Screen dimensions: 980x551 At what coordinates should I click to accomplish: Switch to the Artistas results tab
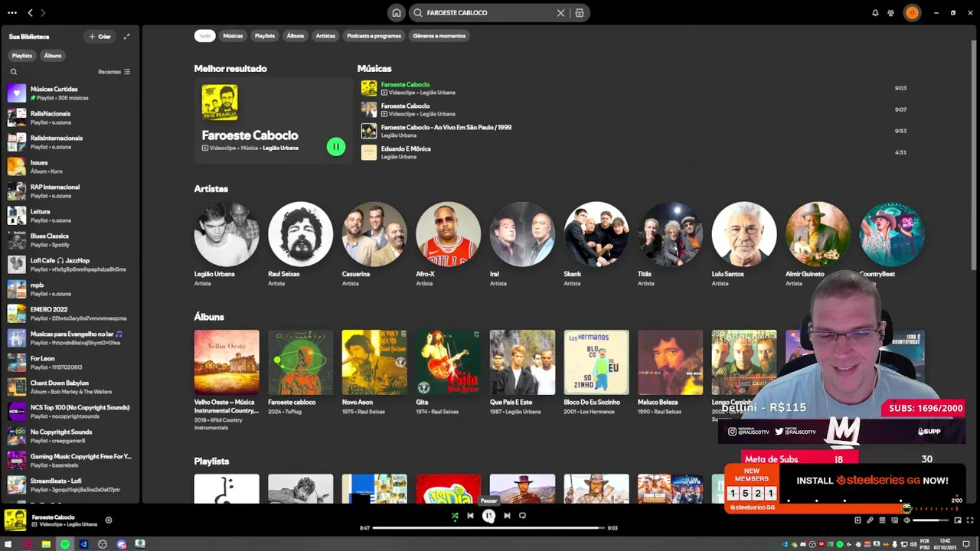325,36
